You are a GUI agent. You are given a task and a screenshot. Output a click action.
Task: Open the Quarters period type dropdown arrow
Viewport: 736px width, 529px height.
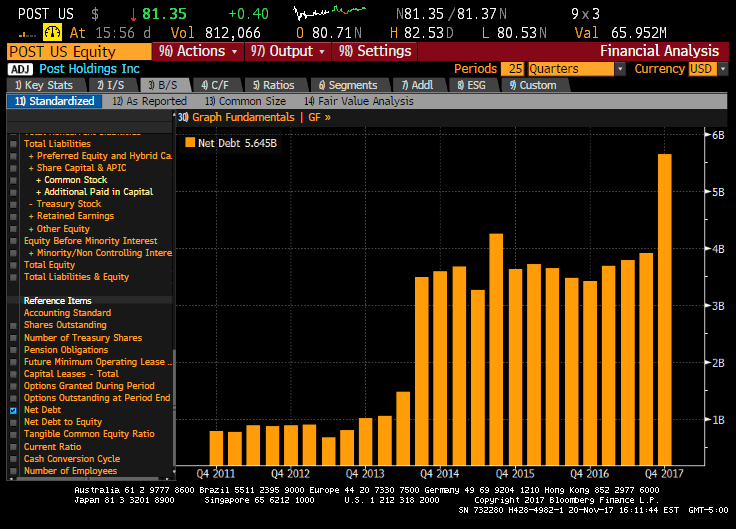tap(620, 69)
